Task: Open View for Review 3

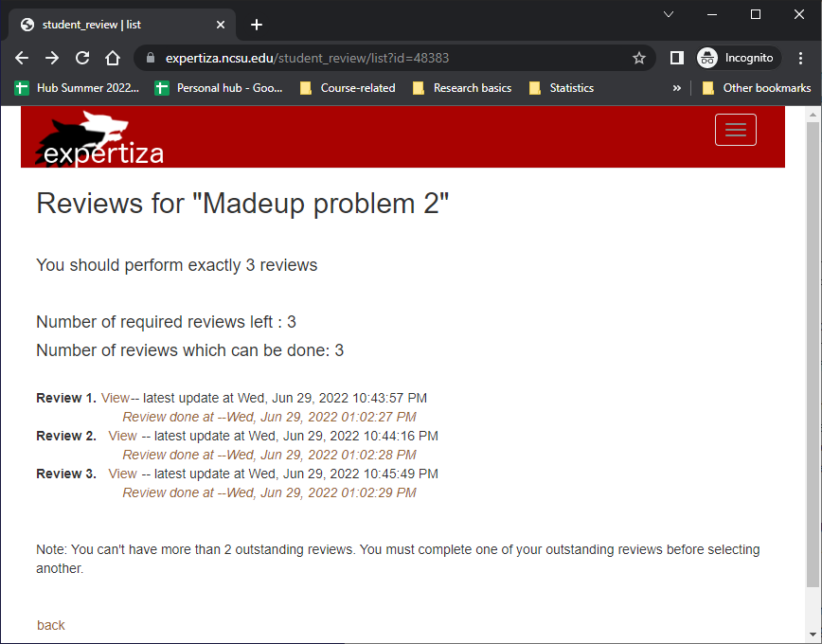Action: click(122, 474)
